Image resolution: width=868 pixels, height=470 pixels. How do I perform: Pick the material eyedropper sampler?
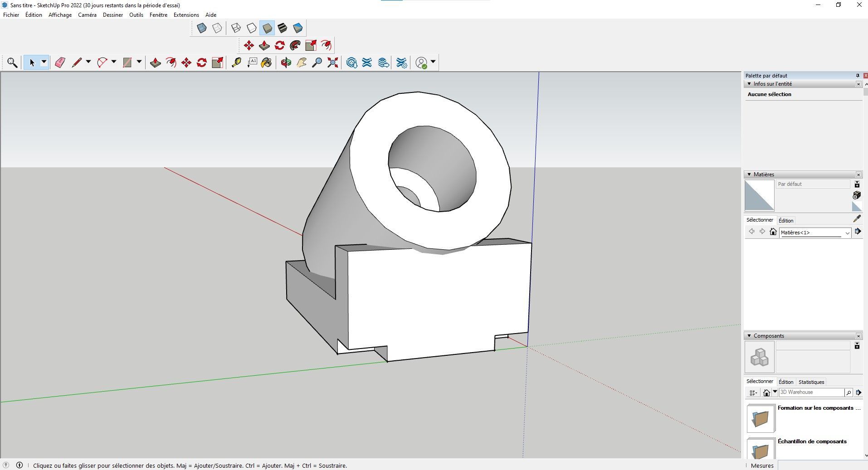coord(857,219)
